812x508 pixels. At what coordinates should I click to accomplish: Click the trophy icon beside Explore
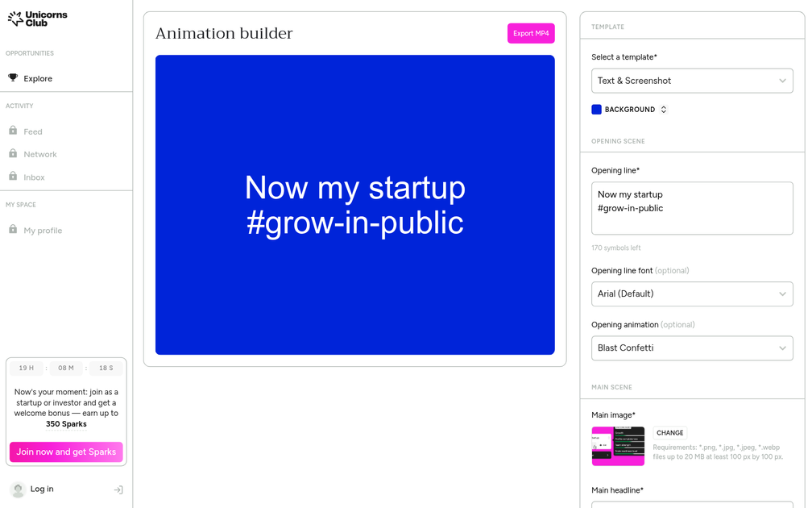coord(14,78)
